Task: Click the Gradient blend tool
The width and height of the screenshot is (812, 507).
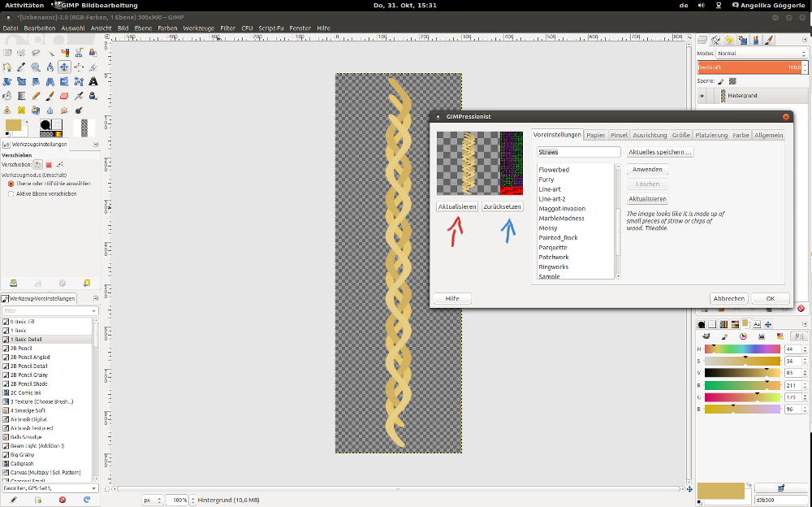Action: point(20,96)
